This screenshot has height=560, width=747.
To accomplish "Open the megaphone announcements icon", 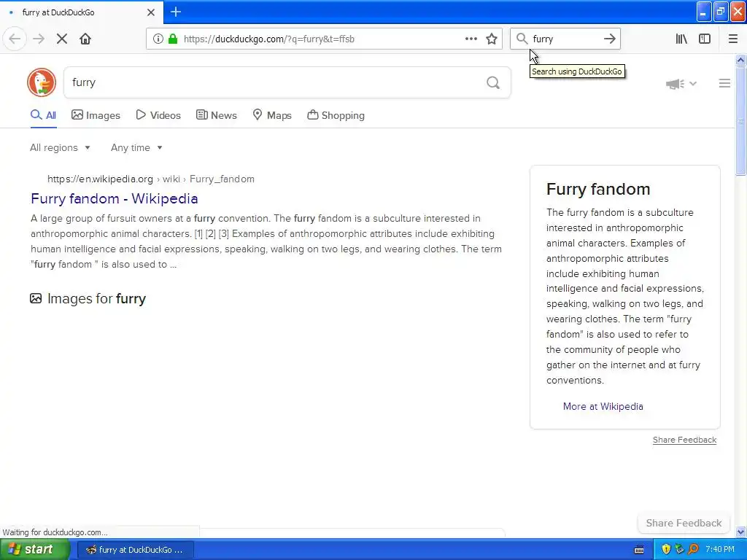I will [675, 84].
